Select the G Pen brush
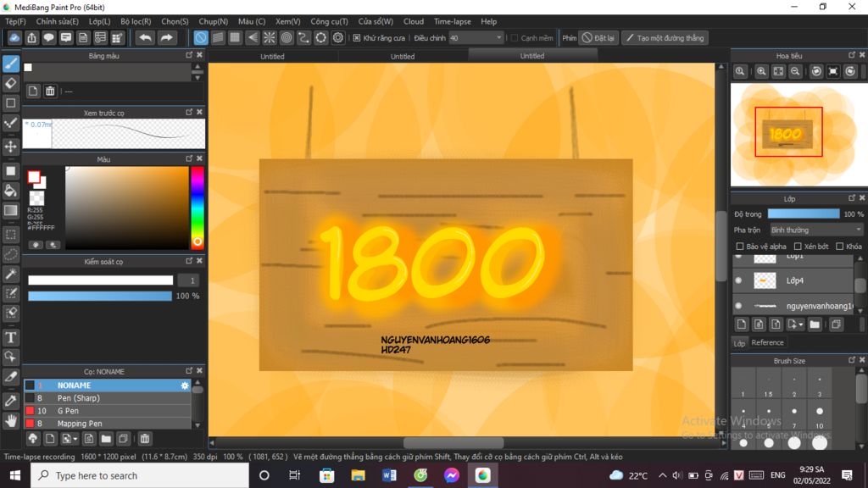The image size is (868, 488). tap(108, 411)
